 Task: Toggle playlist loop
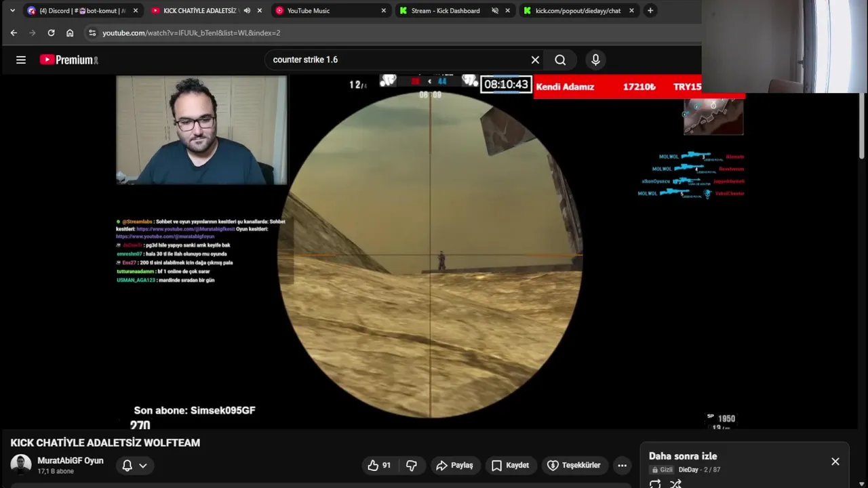click(655, 484)
